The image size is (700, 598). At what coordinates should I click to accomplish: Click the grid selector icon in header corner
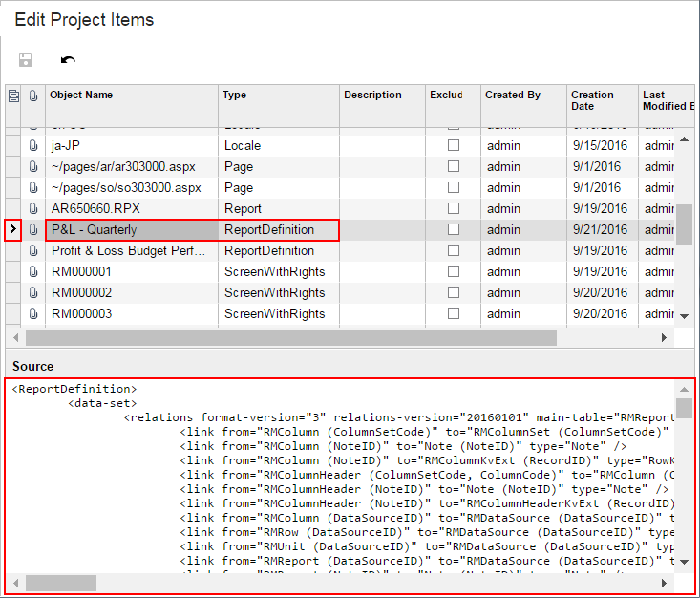(x=13, y=96)
